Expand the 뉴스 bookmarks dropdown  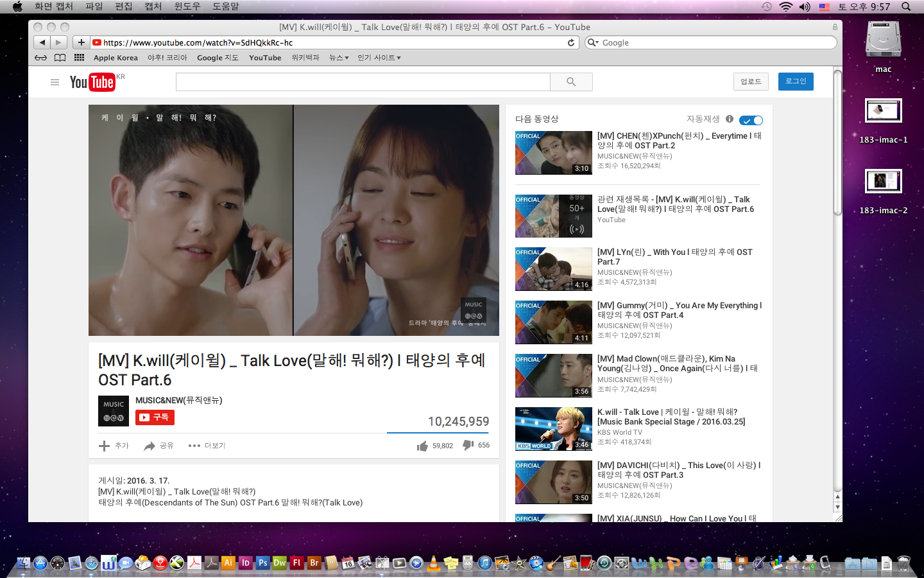click(x=339, y=58)
